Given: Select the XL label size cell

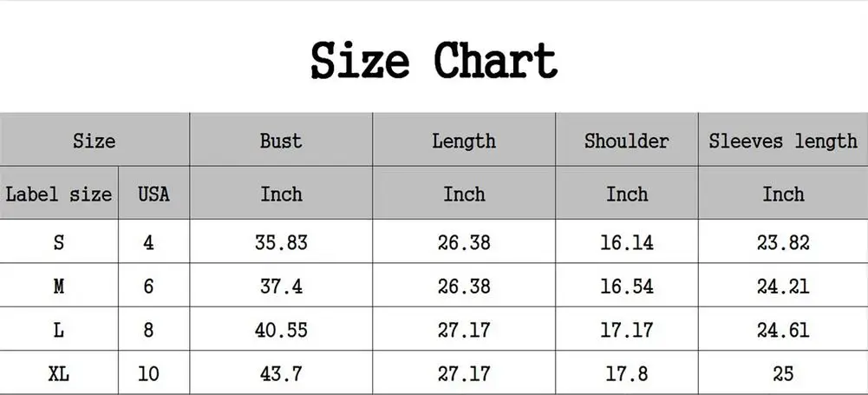Looking at the screenshot, I should coord(59,374).
